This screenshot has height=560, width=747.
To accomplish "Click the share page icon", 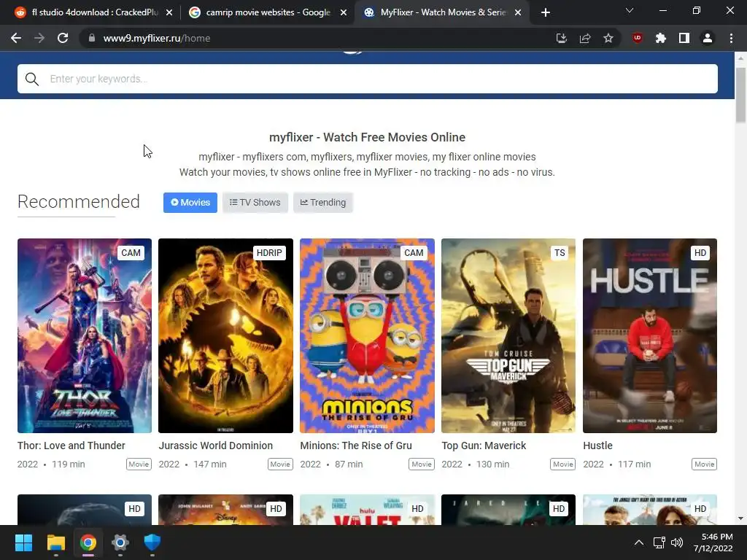I will (585, 38).
